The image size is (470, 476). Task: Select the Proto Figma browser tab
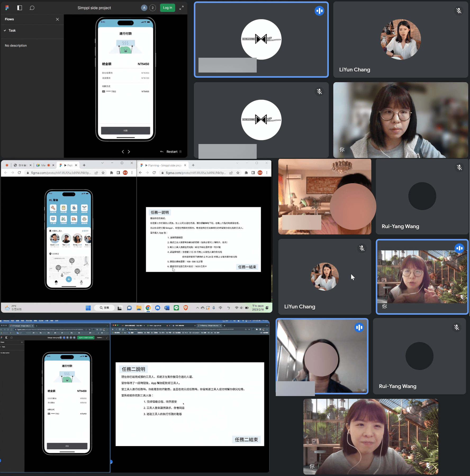[68, 165]
